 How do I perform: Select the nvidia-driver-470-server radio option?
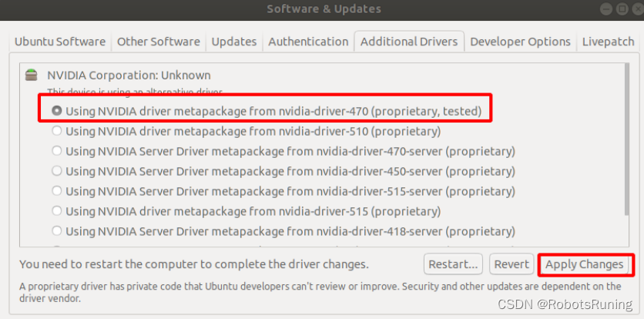point(57,151)
